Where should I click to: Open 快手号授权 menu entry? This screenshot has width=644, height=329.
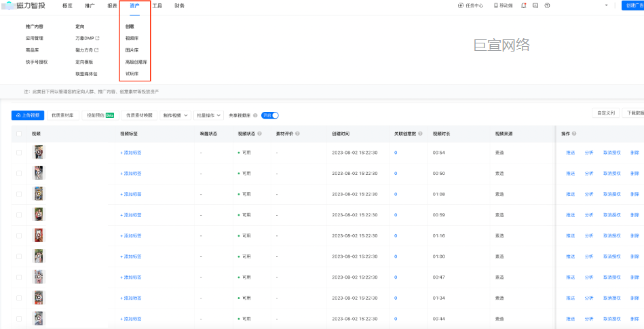click(37, 62)
